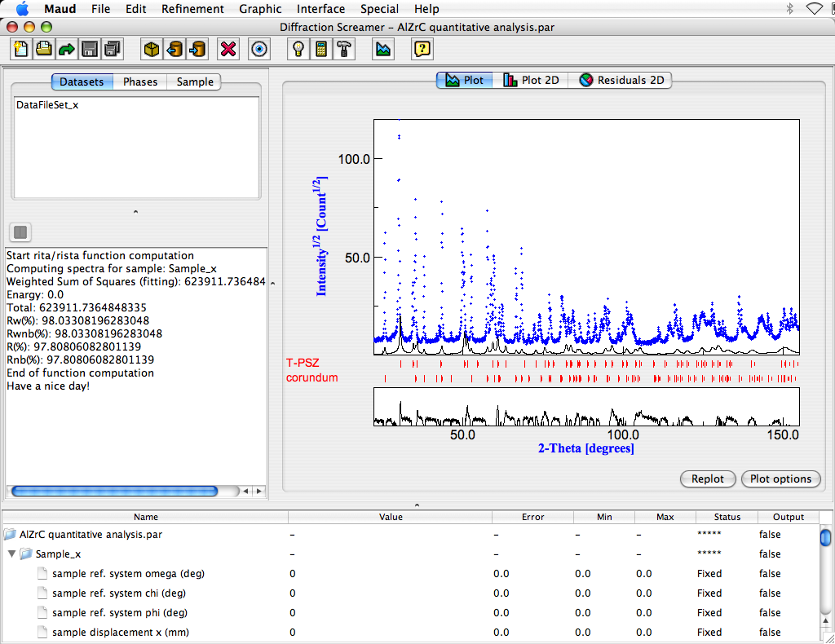Click the blue eye view icon
Image resolution: width=835 pixels, height=644 pixels.
(260, 49)
